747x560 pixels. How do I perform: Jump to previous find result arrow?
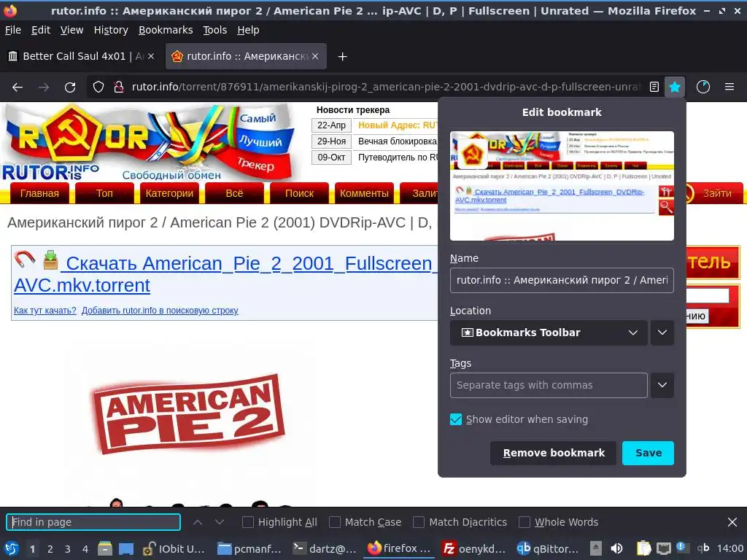point(198,522)
